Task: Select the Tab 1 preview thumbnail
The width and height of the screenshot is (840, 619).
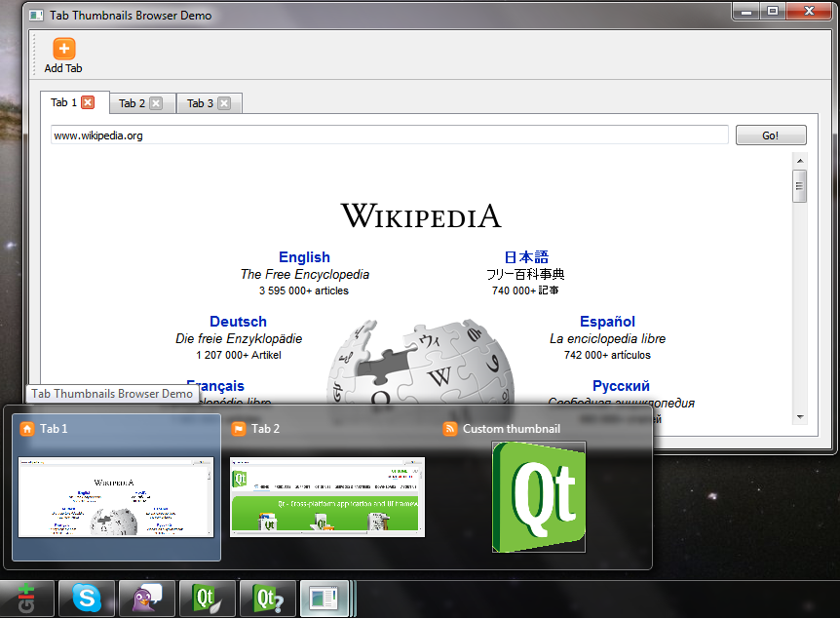Action: click(x=116, y=496)
